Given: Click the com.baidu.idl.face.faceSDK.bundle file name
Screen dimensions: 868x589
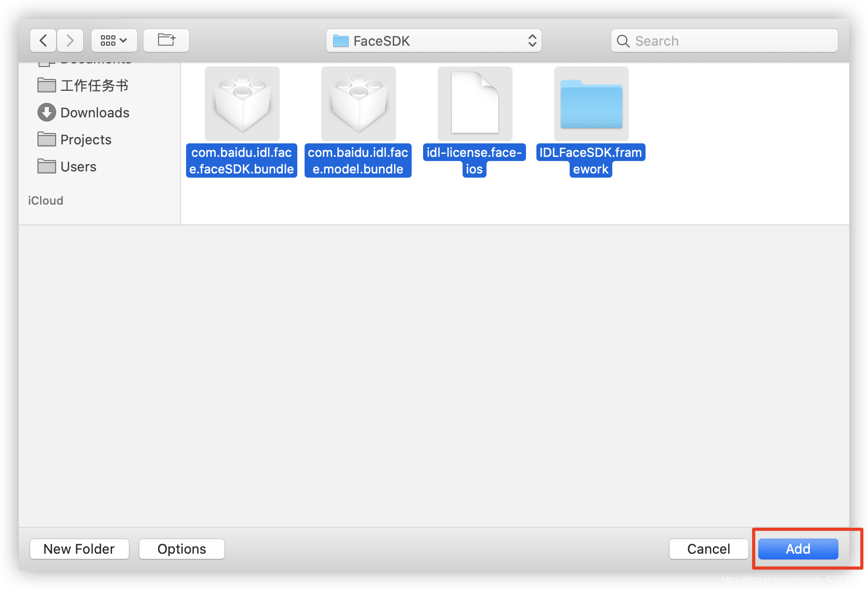Looking at the screenshot, I should (x=242, y=160).
